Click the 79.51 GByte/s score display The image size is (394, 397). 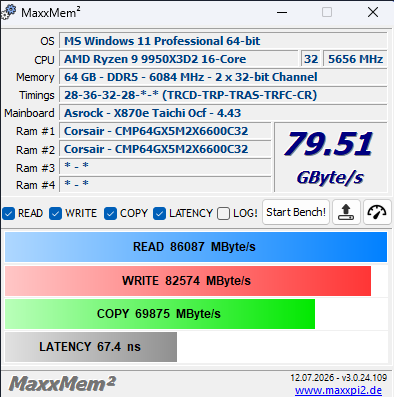click(331, 157)
